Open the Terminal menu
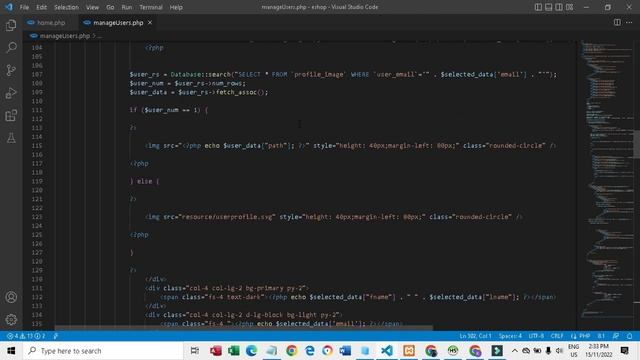 tap(151, 7)
